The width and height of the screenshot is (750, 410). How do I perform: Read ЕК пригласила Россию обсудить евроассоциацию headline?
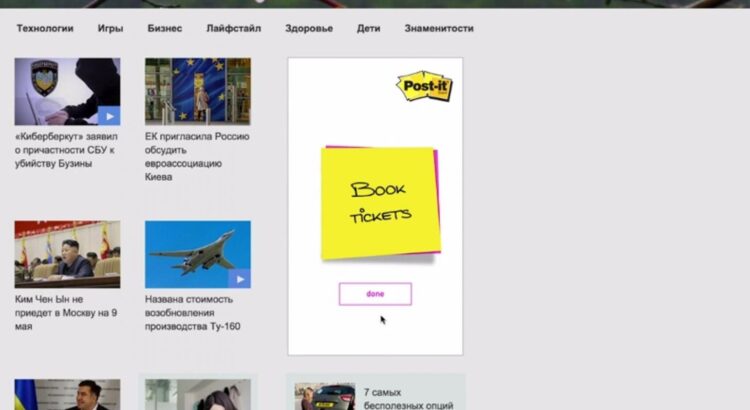197,156
